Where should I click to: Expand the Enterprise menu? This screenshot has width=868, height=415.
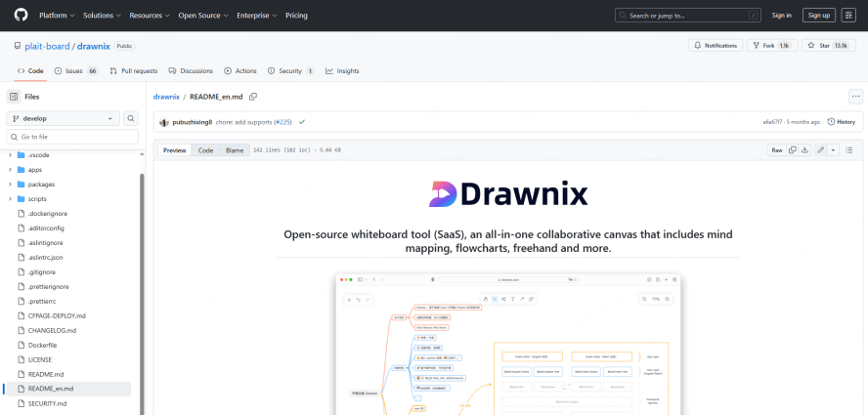(x=257, y=16)
